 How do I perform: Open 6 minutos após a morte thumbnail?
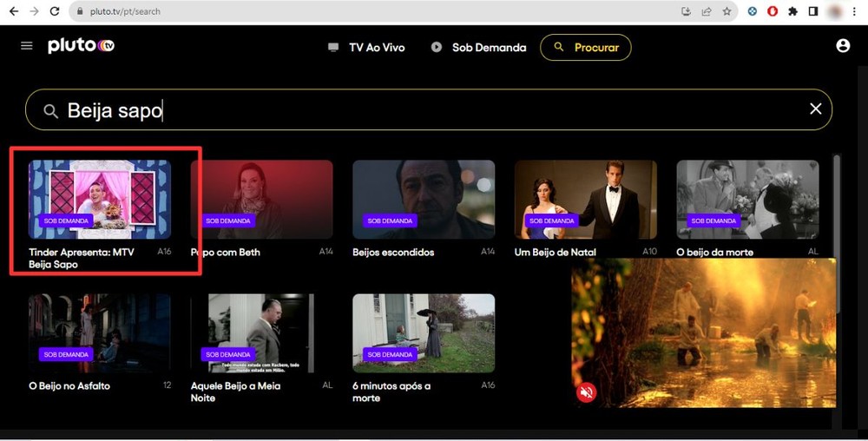[424, 333]
